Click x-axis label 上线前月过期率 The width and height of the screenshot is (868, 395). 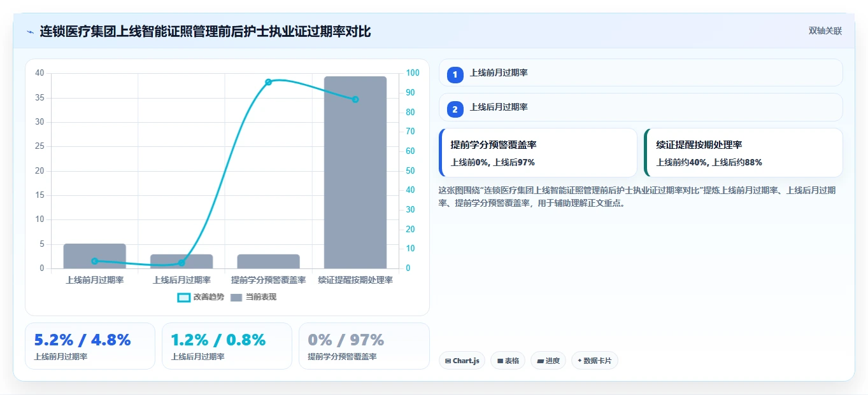[x=94, y=280]
